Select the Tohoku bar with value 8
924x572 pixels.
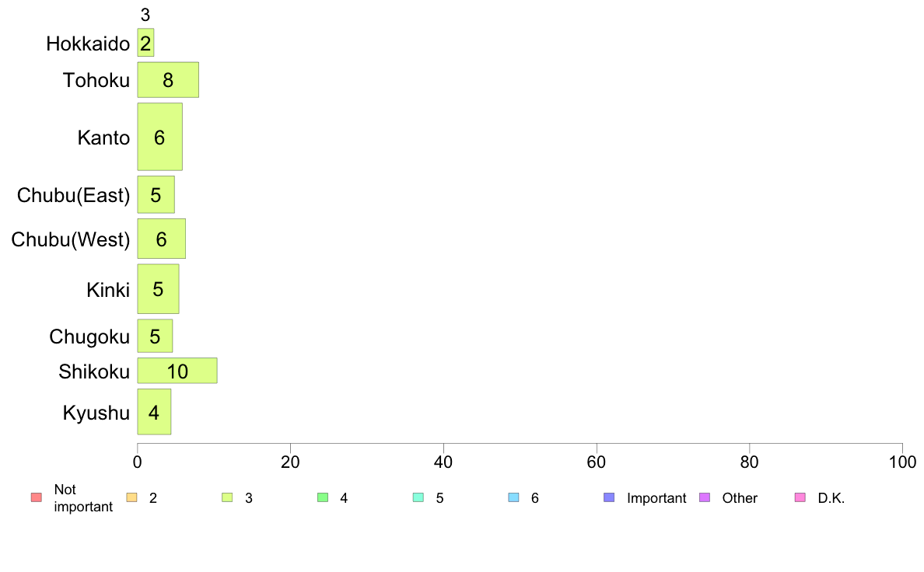click(168, 79)
